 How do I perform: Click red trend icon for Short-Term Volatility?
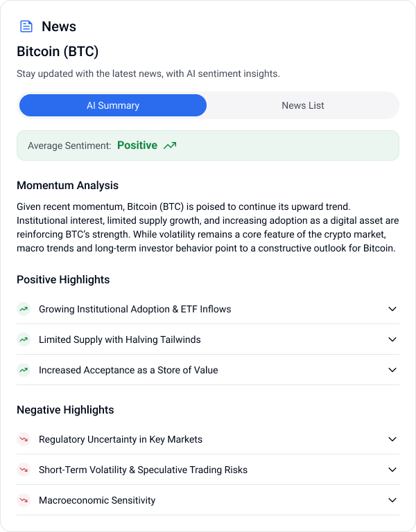[x=24, y=470]
